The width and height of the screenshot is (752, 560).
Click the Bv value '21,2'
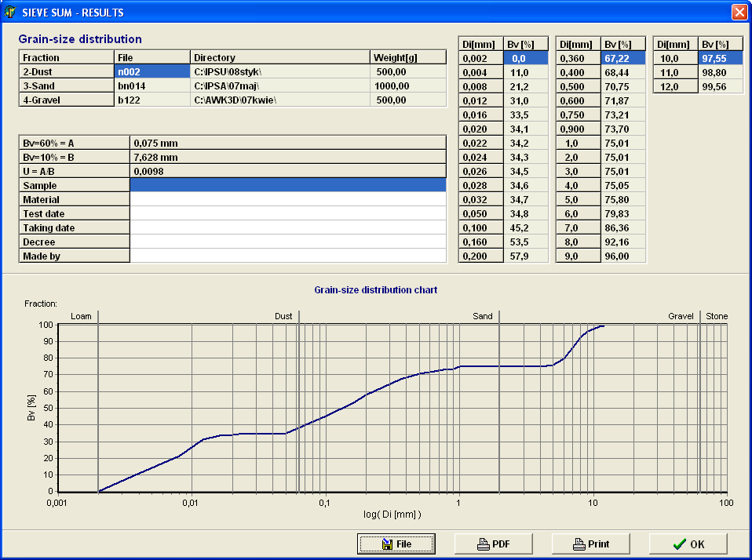(x=526, y=87)
